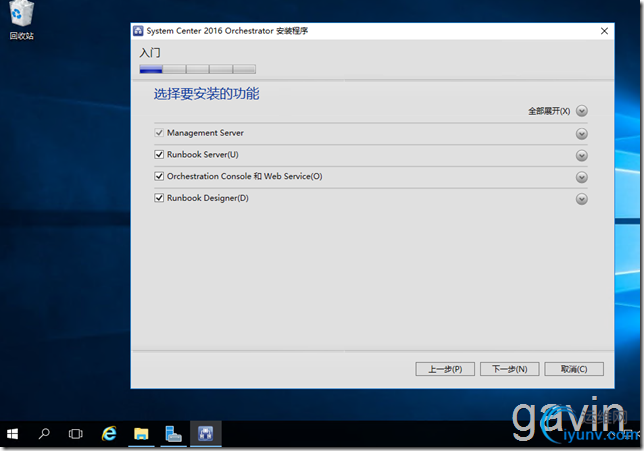Screen dimensions: 644x451
Task: Go back with 上一步(P) button
Action: click(x=445, y=369)
